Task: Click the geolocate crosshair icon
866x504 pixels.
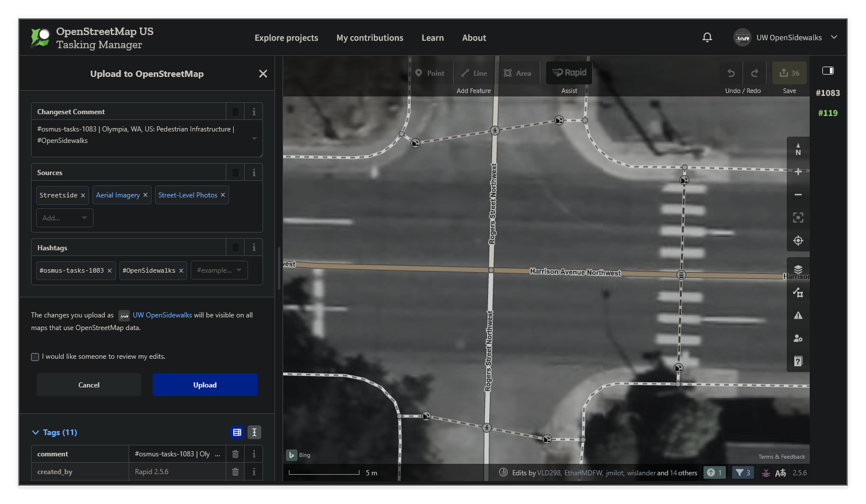Action: 798,241
